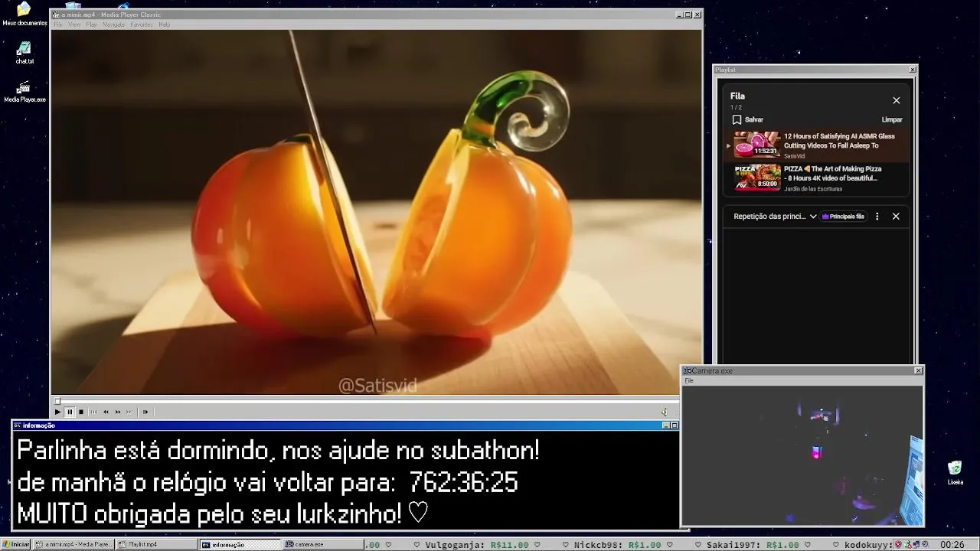Expand the 'Repetição das princi...' dropdown chevron
This screenshot has width=980, height=551.
[813, 217]
